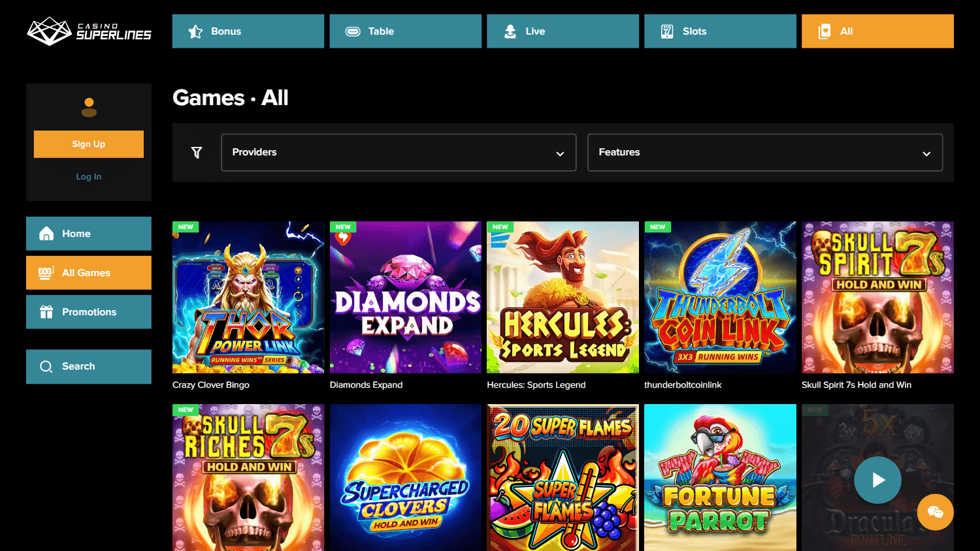
Task: Click NEW badge on Thunderbolt Coin Link
Action: (x=658, y=227)
